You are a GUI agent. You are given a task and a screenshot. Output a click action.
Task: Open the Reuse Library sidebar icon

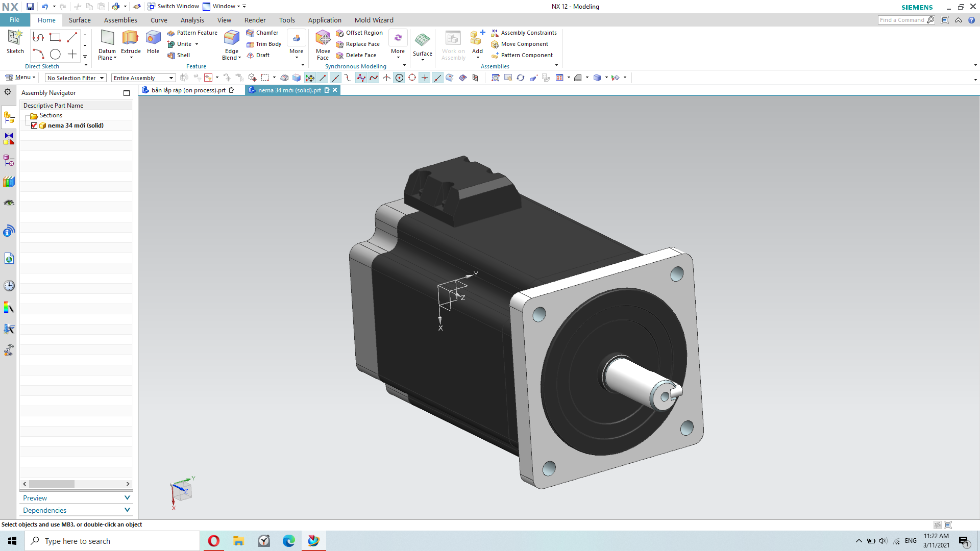point(9,182)
